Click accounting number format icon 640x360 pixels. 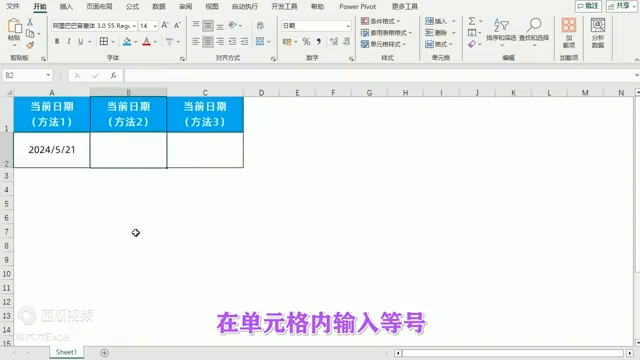click(287, 41)
